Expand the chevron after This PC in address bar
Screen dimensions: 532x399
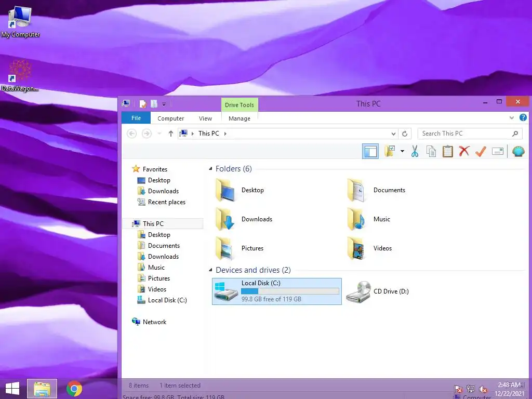225,134
